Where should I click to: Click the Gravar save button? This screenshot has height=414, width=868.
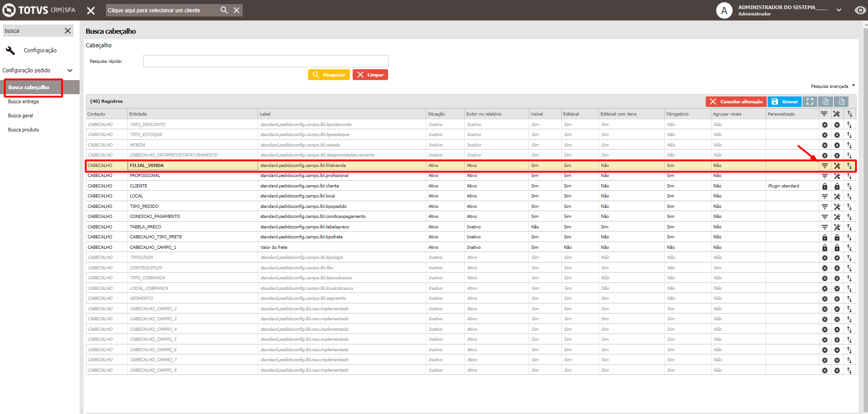[784, 101]
